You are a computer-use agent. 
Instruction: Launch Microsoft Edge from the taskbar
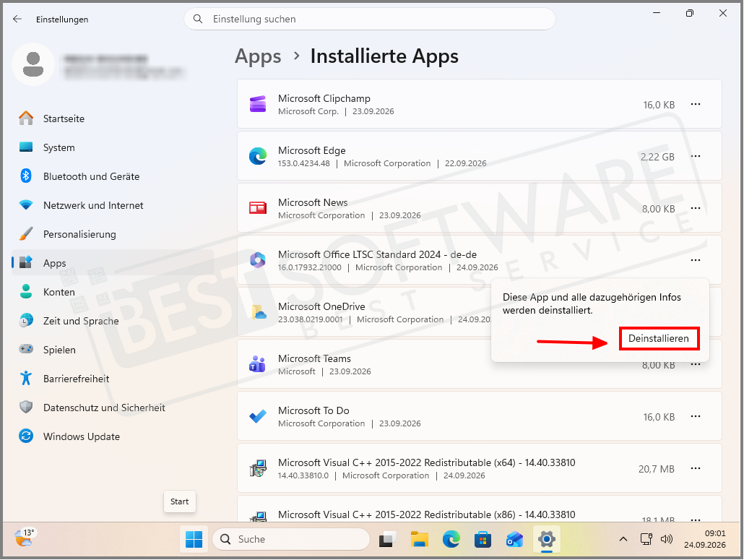pyautogui.click(x=451, y=539)
